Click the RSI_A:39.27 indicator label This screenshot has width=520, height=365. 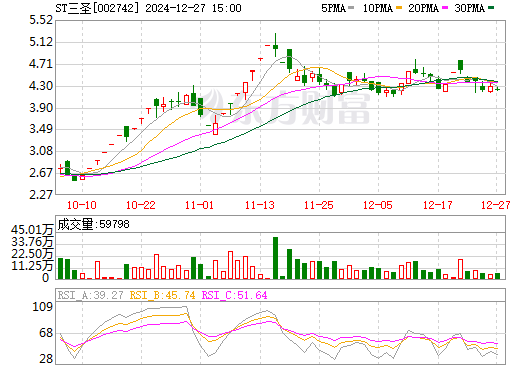click(90, 295)
